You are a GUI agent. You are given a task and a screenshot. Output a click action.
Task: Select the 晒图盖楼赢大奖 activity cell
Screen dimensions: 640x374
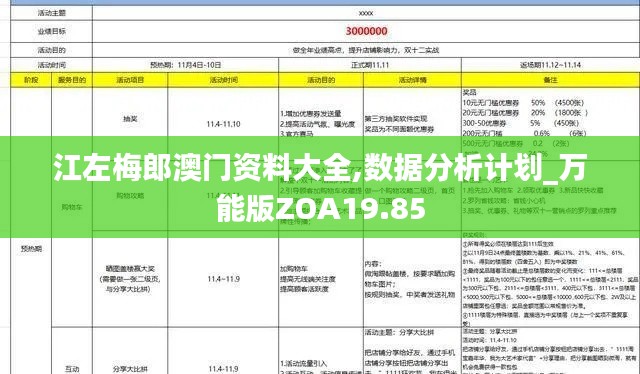pos(130,279)
